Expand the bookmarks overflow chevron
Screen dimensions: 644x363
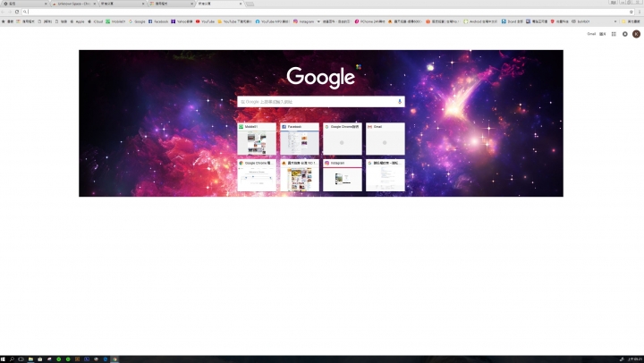(x=615, y=21)
